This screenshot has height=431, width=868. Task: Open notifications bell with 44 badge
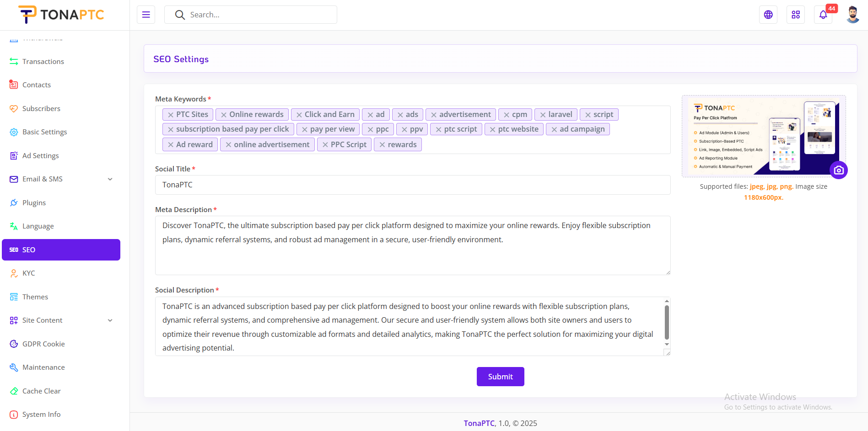[x=823, y=15]
